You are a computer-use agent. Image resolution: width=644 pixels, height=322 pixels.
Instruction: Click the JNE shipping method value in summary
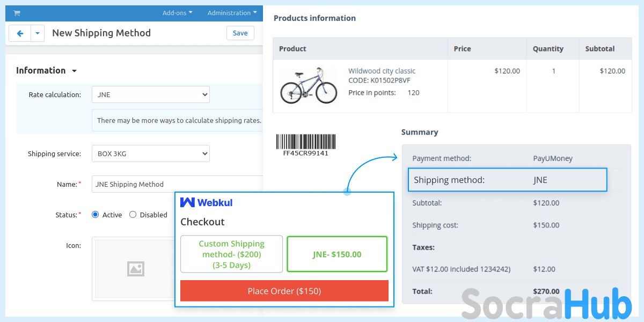(540, 180)
